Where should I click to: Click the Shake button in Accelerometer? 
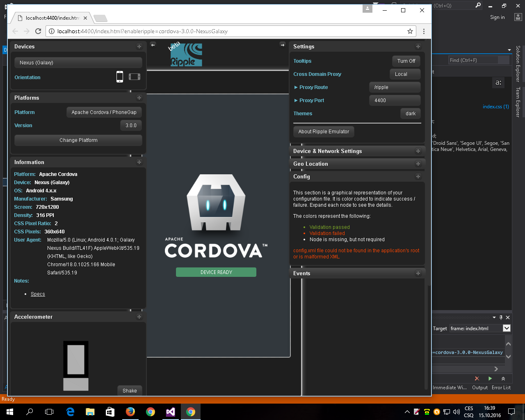pyautogui.click(x=130, y=391)
